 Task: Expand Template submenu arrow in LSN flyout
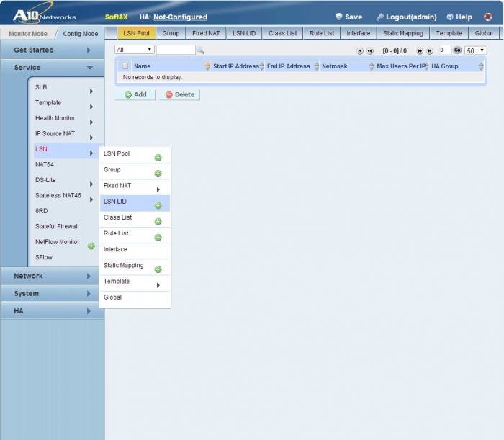[x=158, y=285]
